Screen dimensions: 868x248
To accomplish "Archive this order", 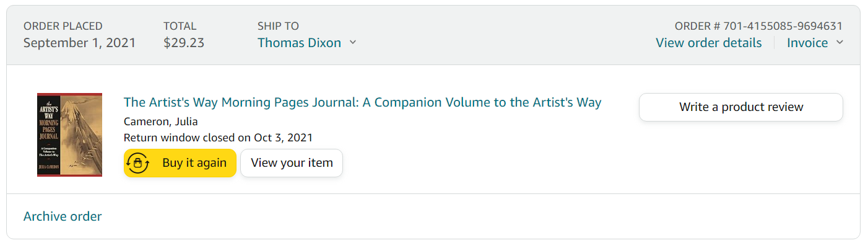I will (x=63, y=216).
